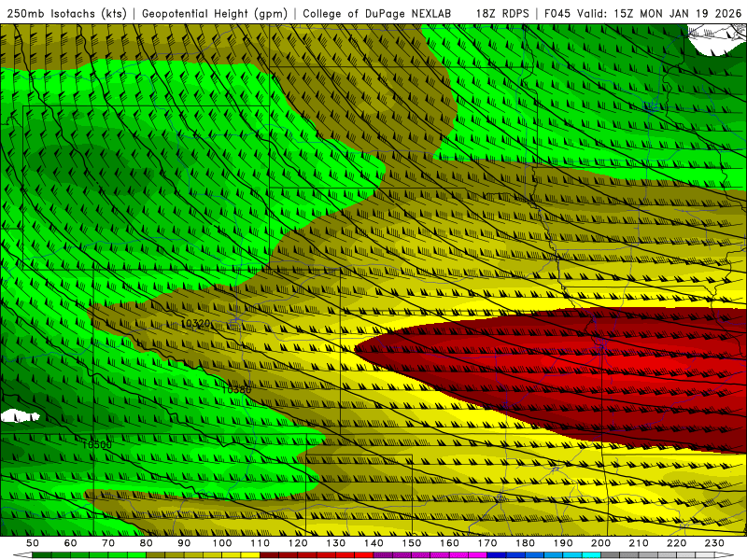The image size is (747, 560).
Task: Click the 220 value on the color scale
Action: pyautogui.click(x=676, y=543)
